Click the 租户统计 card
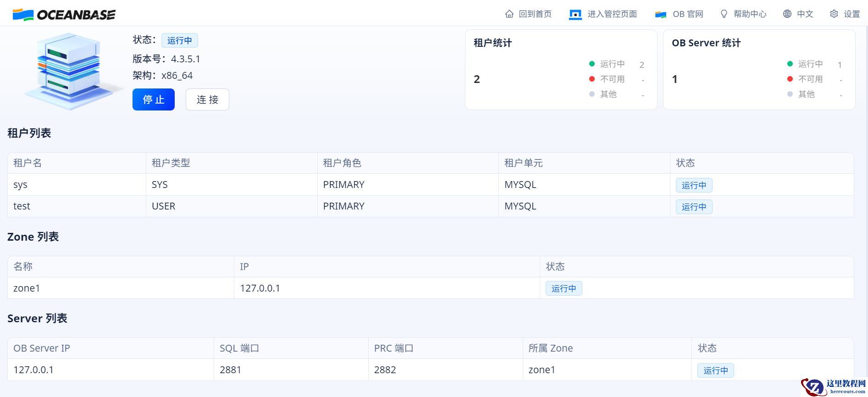The width and height of the screenshot is (868, 397). [561, 70]
